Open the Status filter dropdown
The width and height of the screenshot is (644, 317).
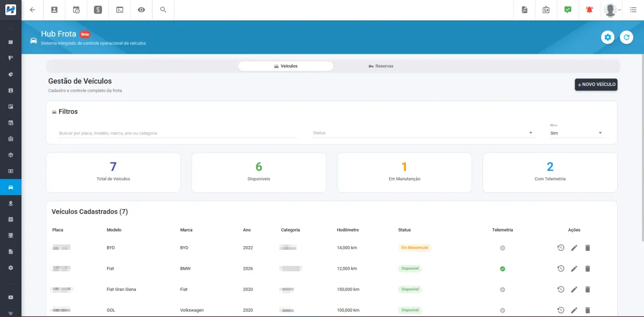(x=423, y=133)
